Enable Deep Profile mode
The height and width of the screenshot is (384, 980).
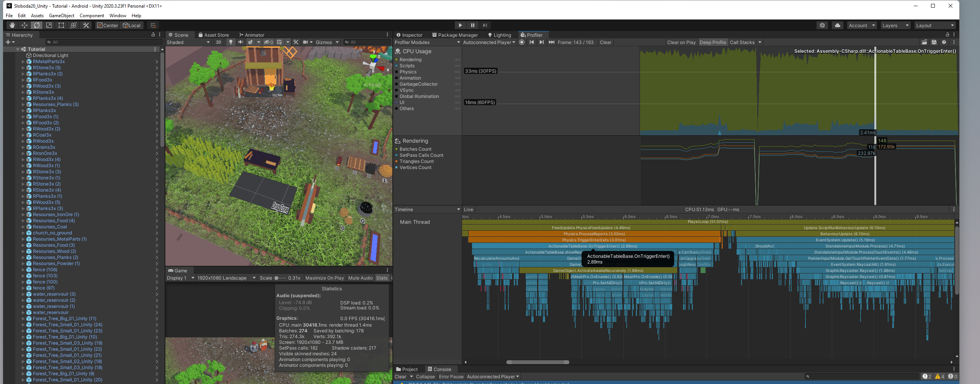[x=712, y=42]
